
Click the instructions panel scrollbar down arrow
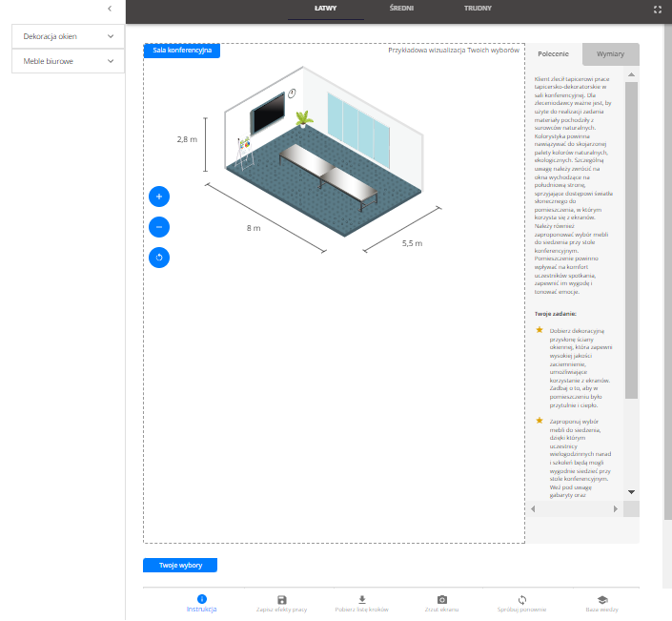(x=631, y=491)
